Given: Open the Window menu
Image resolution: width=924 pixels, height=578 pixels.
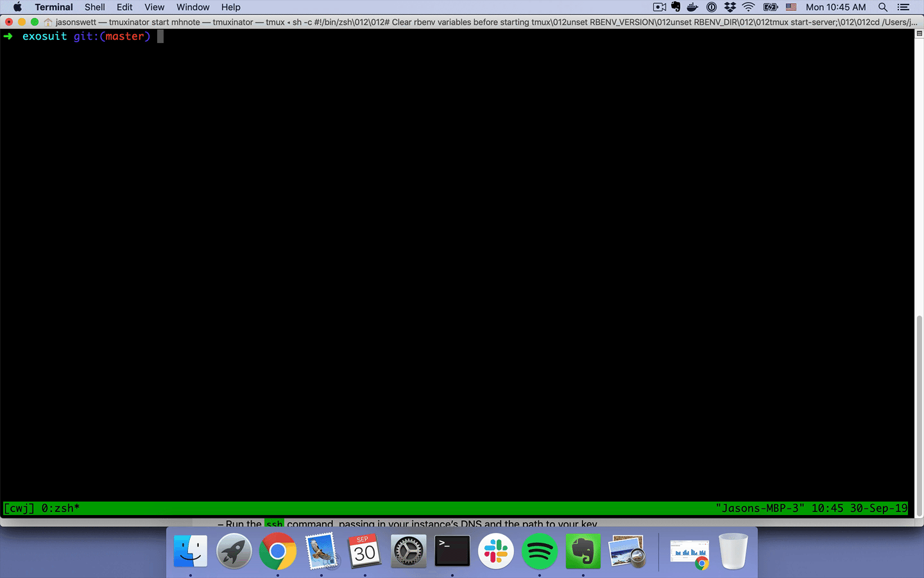Looking at the screenshot, I should 193,7.
